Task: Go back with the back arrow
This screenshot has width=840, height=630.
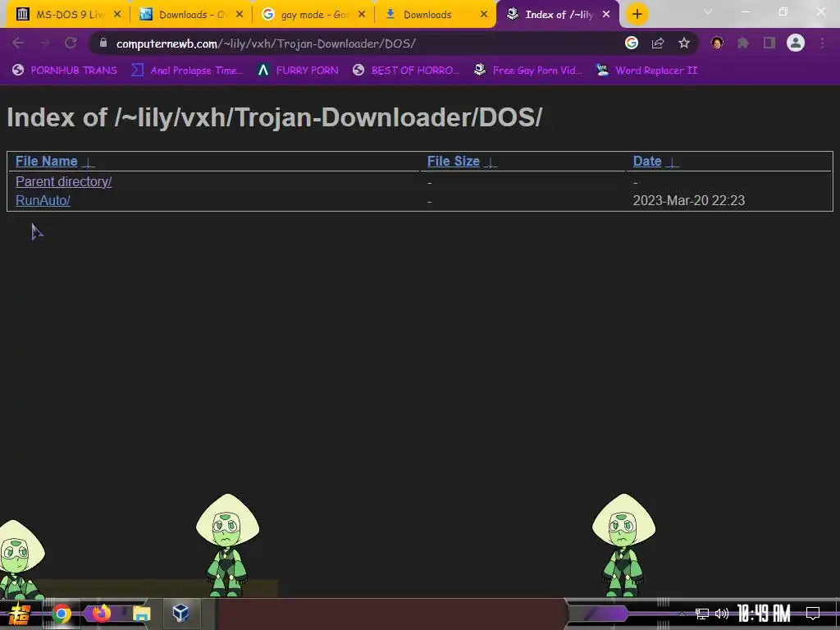Action: pyautogui.click(x=18, y=43)
